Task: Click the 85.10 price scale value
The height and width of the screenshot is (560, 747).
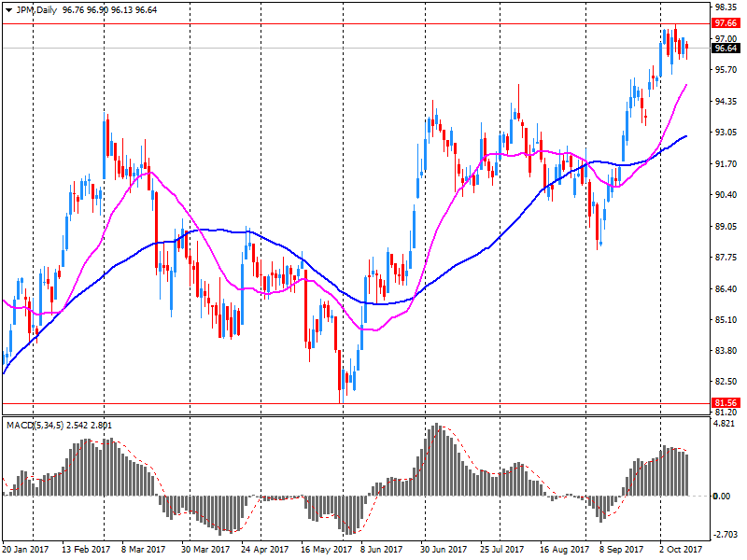Action: (x=726, y=319)
